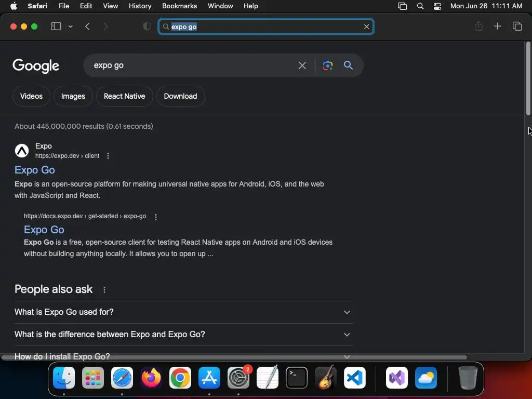The image size is (532, 399).
Task: Open the Share button in toolbar
Action: click(x=478, y=26)
